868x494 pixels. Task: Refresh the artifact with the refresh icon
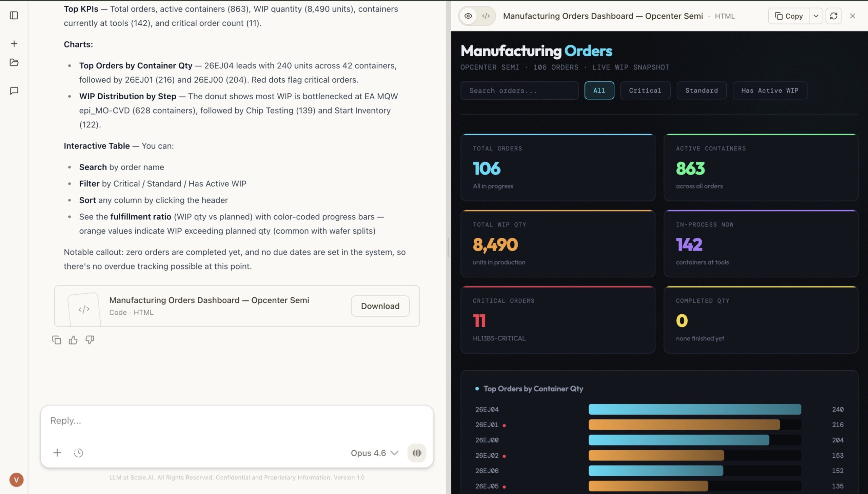click(834, 16)
